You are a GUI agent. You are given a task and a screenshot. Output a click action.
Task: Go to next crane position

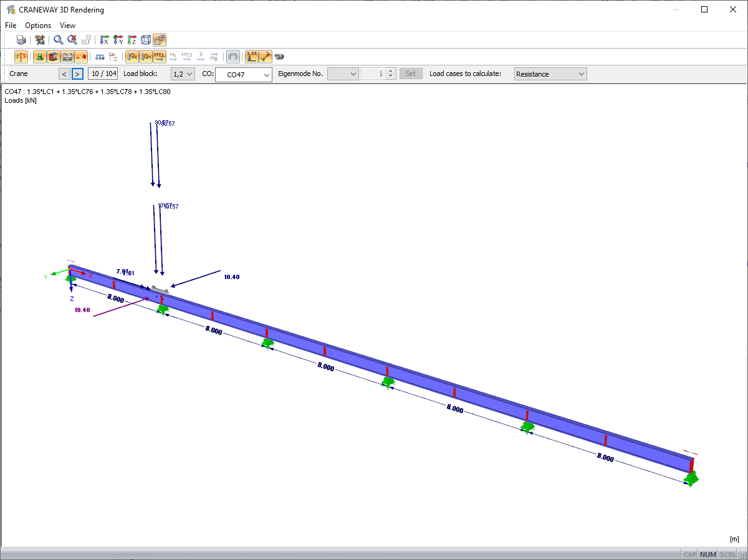coord(77,74)
